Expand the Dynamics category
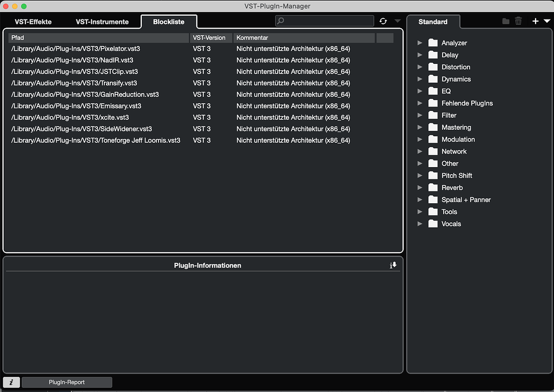 420,78
